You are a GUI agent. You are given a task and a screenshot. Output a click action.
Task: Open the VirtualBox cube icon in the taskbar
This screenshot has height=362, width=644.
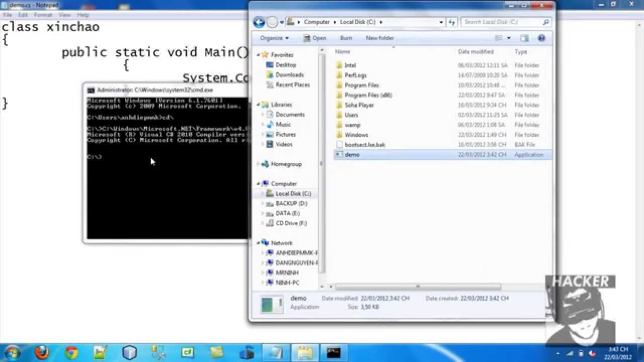point(130,352)
